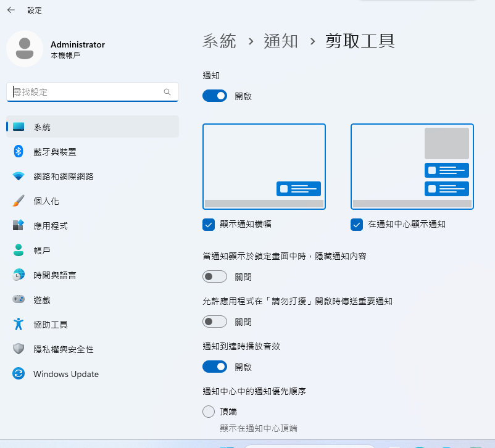Click the paintbrush icon for 個人化
The width and height of the screenshot is (495, 448).
pos(19,201)
